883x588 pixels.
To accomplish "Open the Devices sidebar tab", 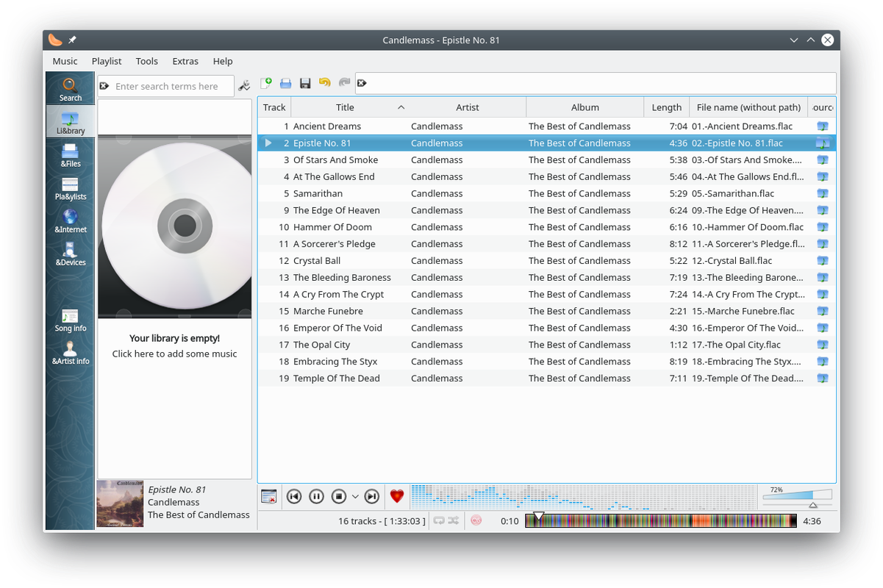I will click(71, 254).
